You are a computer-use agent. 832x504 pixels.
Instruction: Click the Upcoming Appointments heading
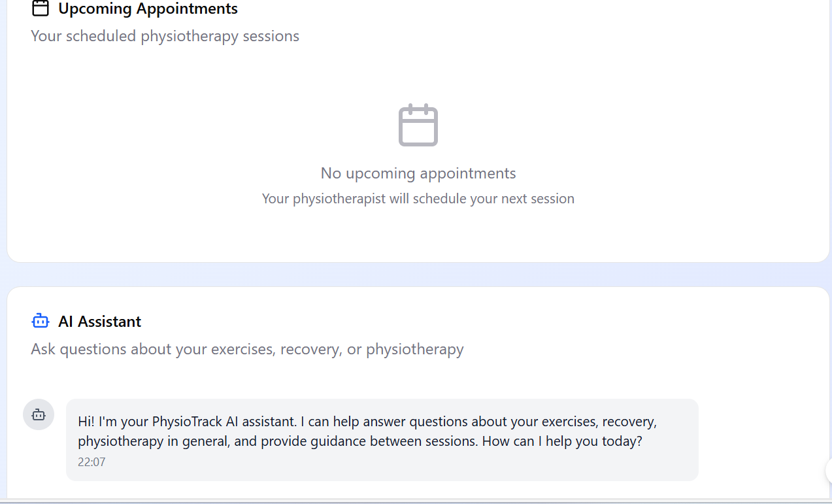pos(148,8)
